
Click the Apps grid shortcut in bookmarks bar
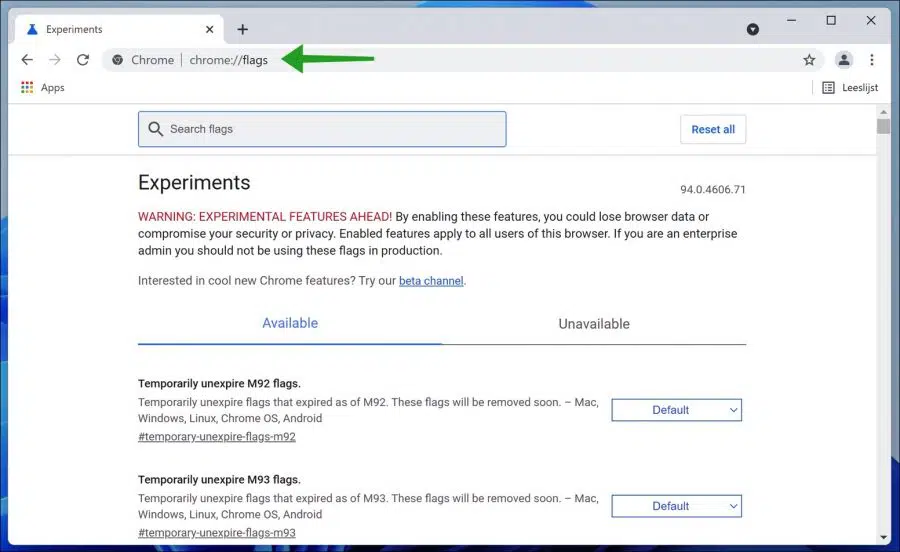pos(42,87)
